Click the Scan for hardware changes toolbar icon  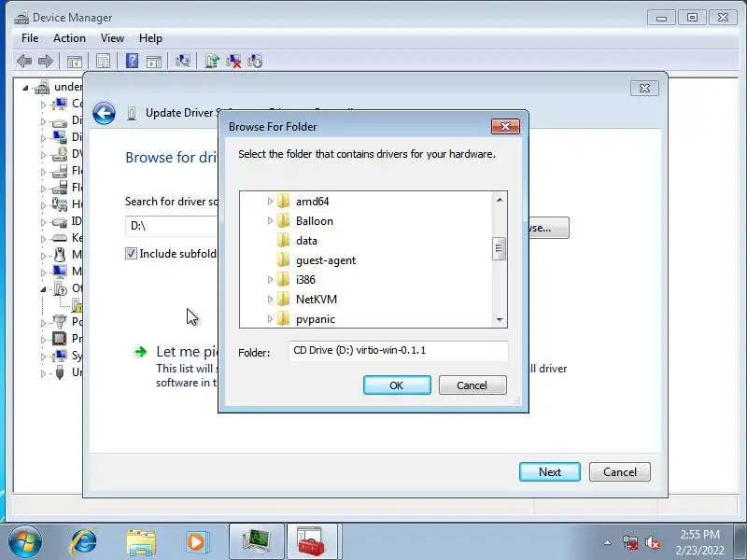pyautogui.click(x=183, y=61)
